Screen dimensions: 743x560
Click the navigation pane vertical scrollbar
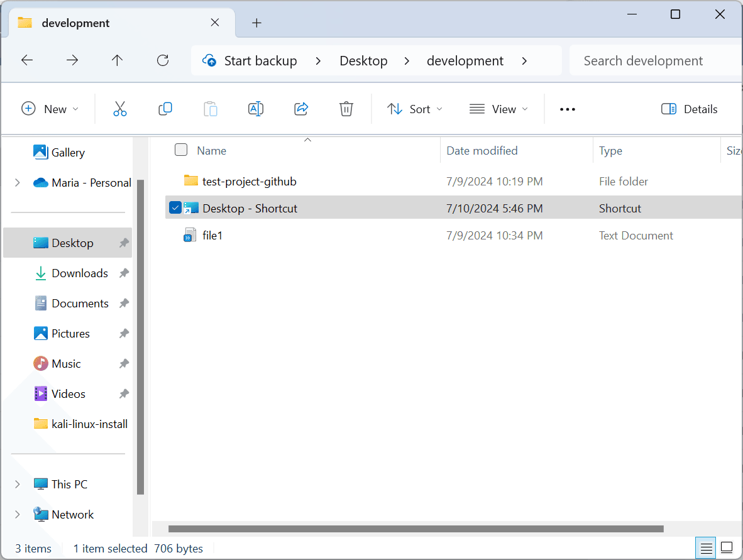(x=140, y=338)
